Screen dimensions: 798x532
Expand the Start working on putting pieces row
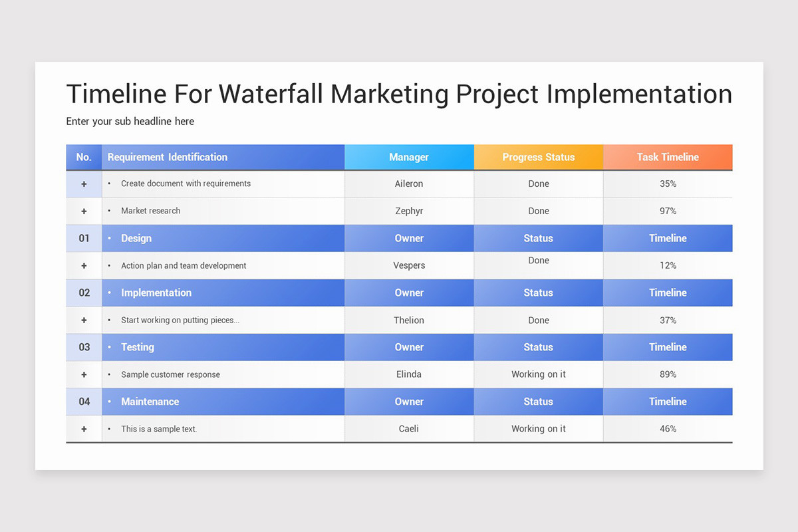(84, 320)
